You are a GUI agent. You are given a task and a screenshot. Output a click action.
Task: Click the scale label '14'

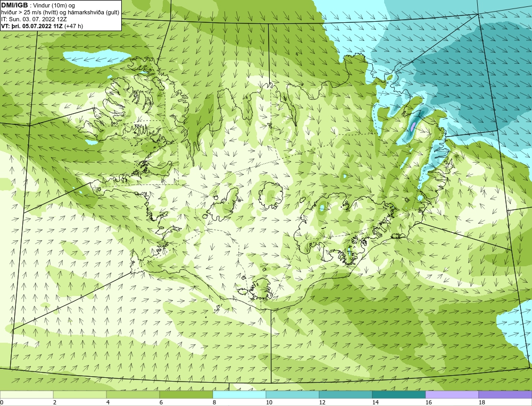[x=376, y=402]
